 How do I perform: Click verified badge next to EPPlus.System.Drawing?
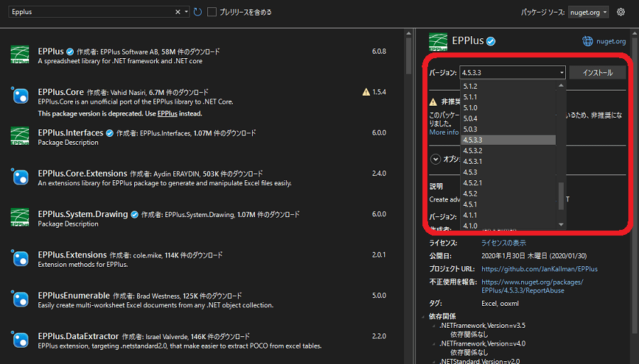(134, 214)
